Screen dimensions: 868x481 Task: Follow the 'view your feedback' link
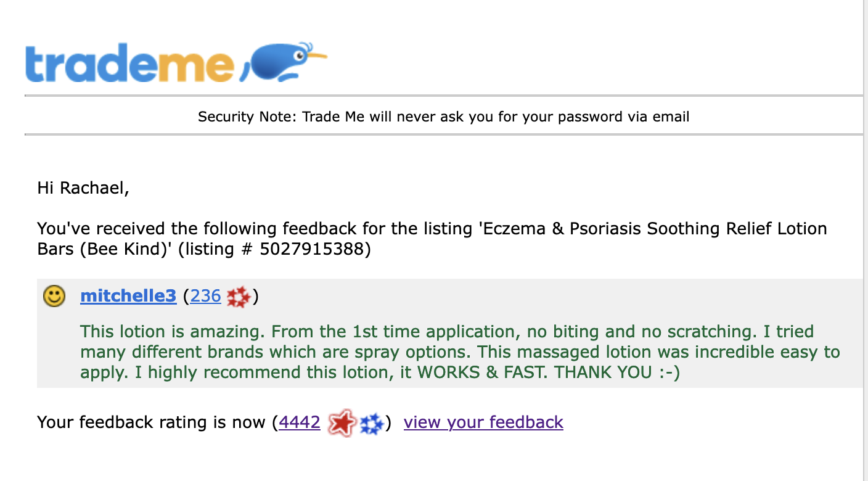[x=483, y=422]
